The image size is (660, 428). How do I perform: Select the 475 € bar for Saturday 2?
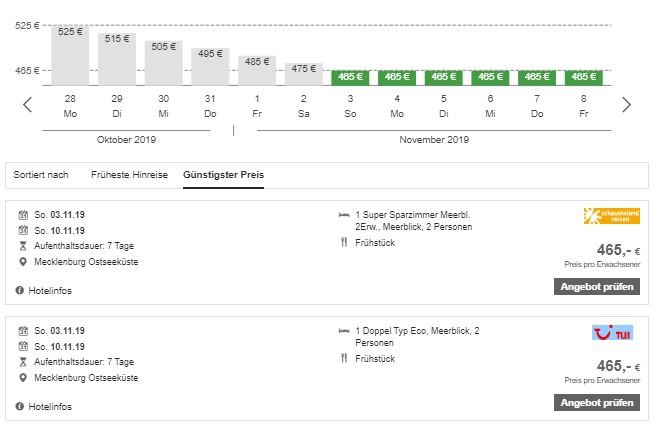click(303, 74)
